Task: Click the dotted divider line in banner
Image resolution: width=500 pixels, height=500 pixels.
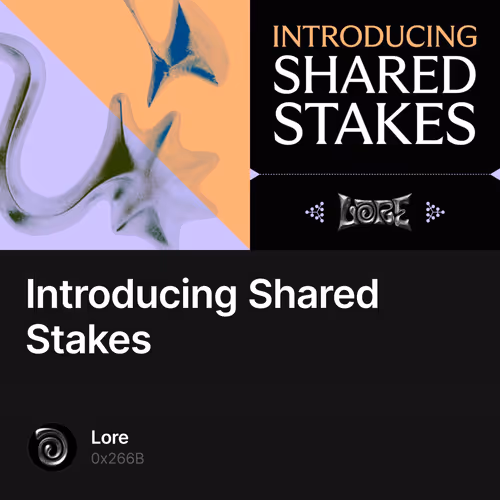Action: pyautogui.click(x=375, y=174)
